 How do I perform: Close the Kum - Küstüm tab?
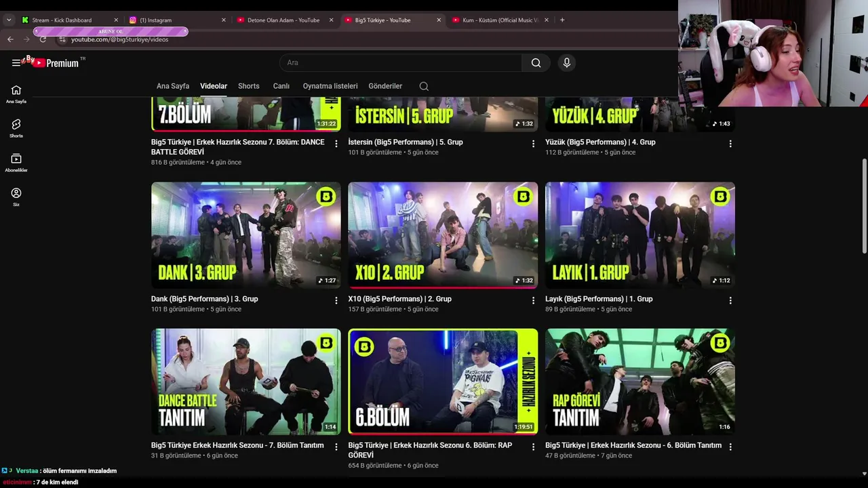(547, 20)
